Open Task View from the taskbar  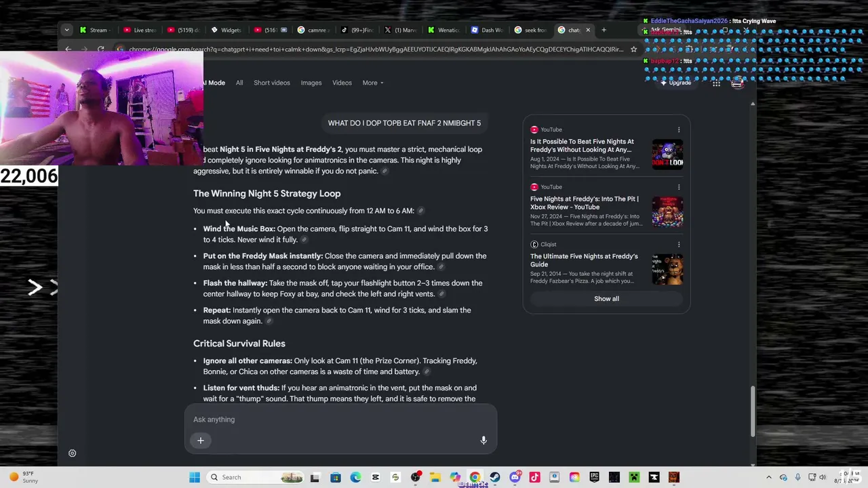click(x=315, y=477)
